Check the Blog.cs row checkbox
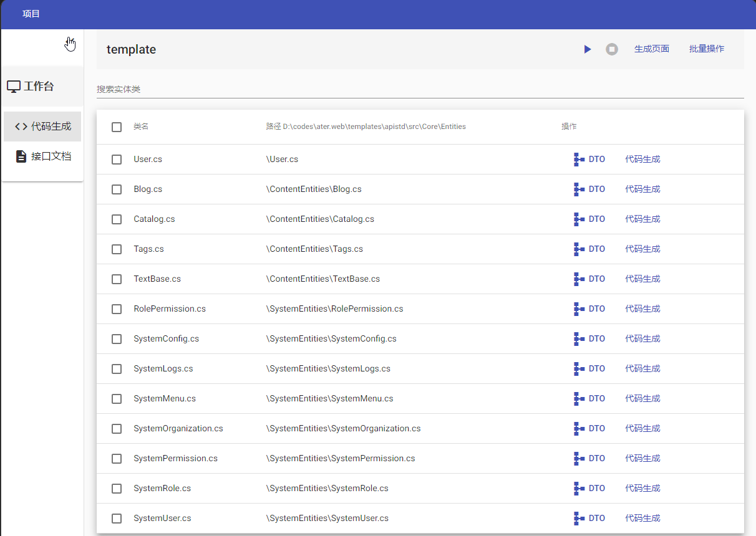This screenshot has width=756, height=536. pos(117,189)
